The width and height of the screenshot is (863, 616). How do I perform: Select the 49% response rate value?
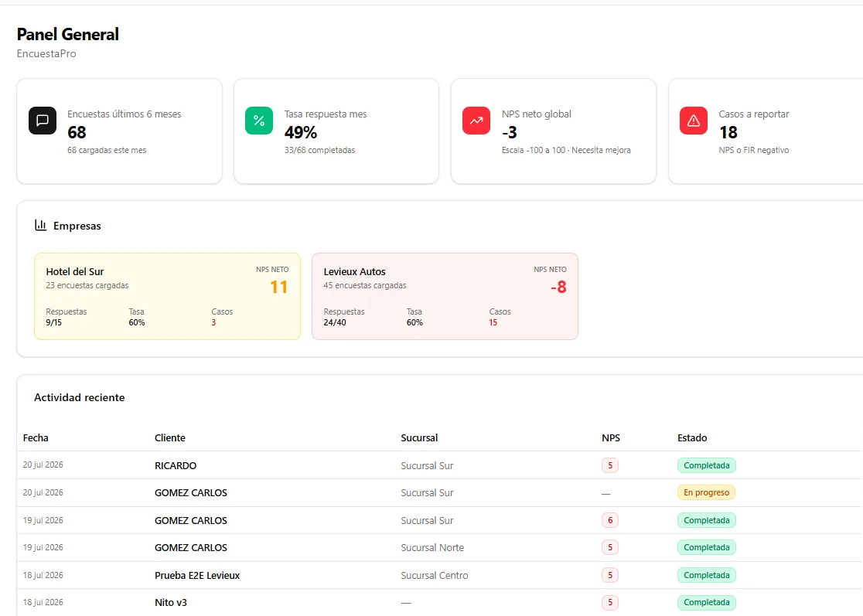coord(301,132)
